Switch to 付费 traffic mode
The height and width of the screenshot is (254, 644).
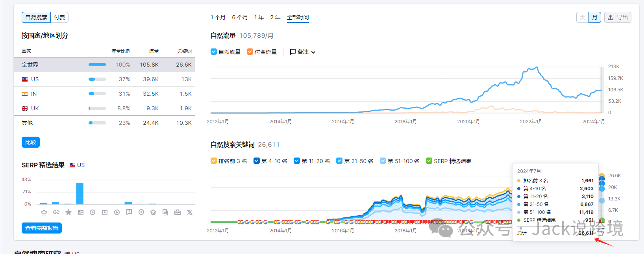[x=59, y=17]
